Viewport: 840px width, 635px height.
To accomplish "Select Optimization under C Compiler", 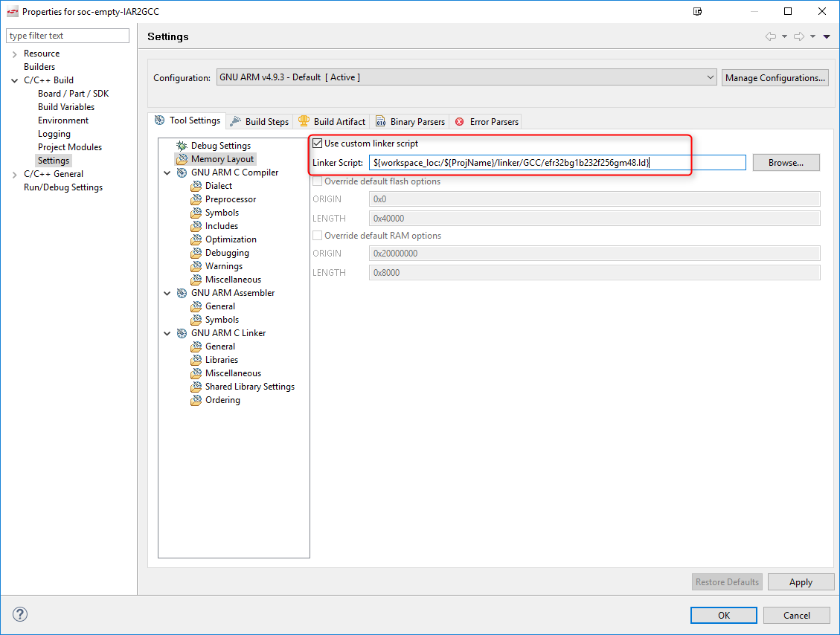I will [x=231, y=239].
